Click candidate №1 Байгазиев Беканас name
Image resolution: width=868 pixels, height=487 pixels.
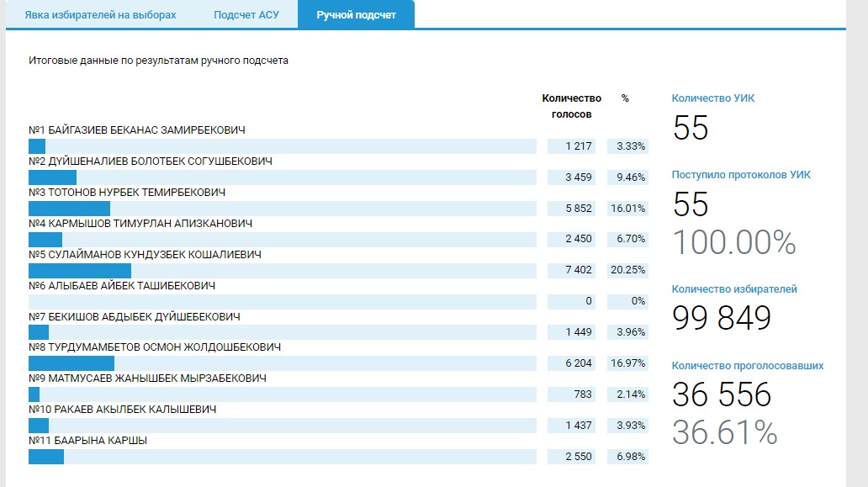[136, 130]
